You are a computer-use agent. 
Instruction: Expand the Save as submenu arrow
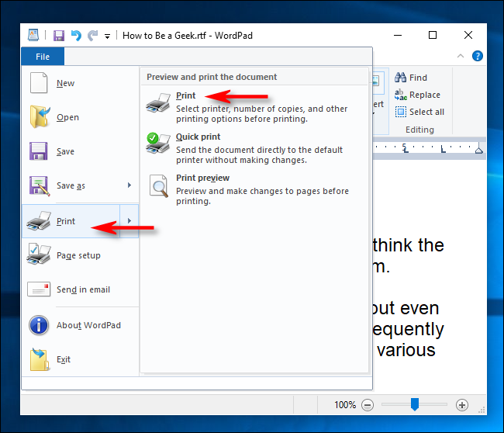[x=129, y=185]
